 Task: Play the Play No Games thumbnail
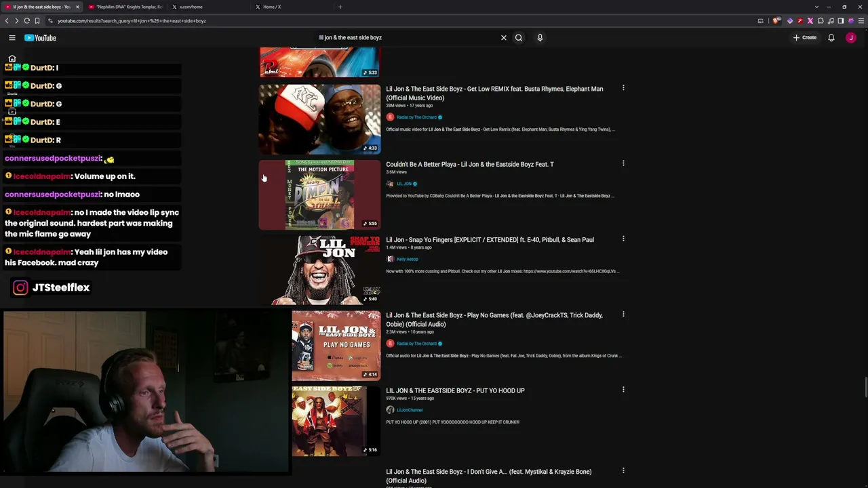[x=336, y=346]
